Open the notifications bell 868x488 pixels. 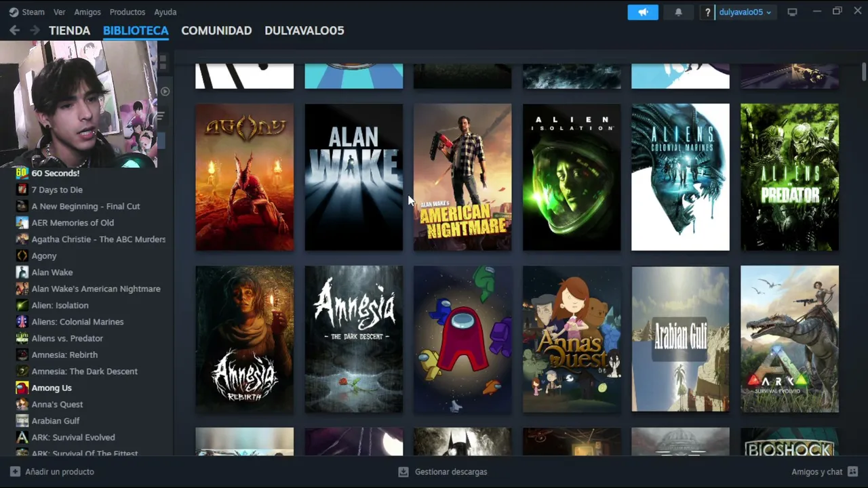coord(678,12)
